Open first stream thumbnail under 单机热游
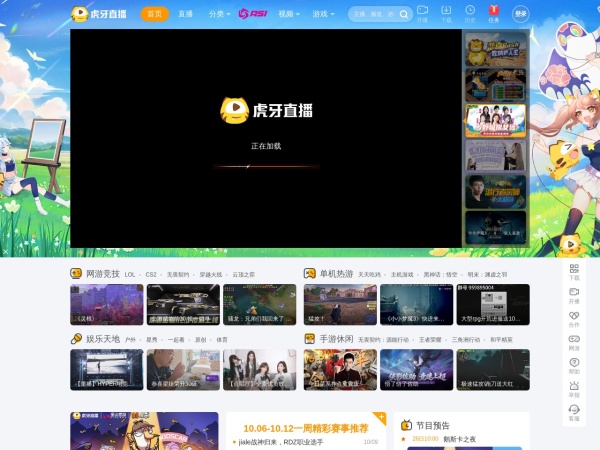The image size is (600, 450). (340, 304)
